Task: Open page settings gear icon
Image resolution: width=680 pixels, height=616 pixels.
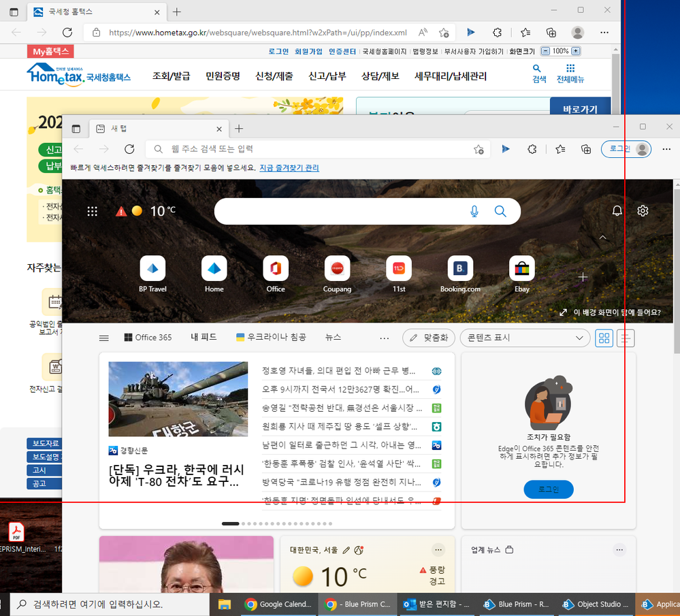Action: 643,211
